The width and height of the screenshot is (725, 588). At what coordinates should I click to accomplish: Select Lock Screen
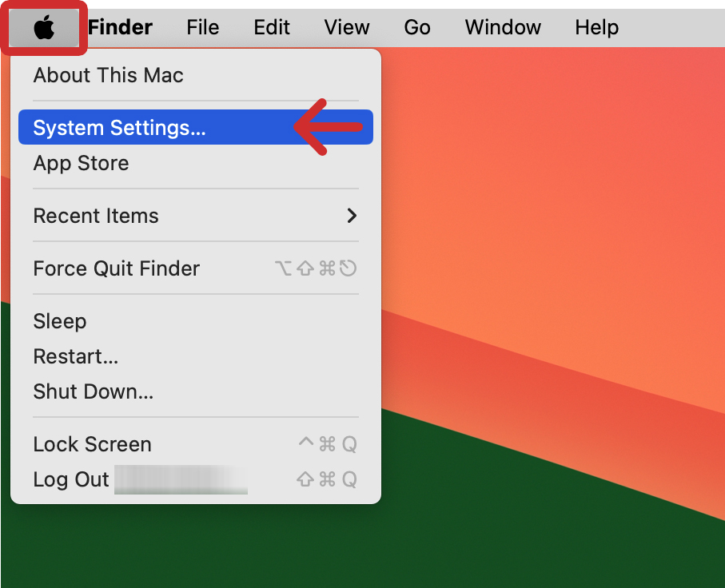pos(92,444)
